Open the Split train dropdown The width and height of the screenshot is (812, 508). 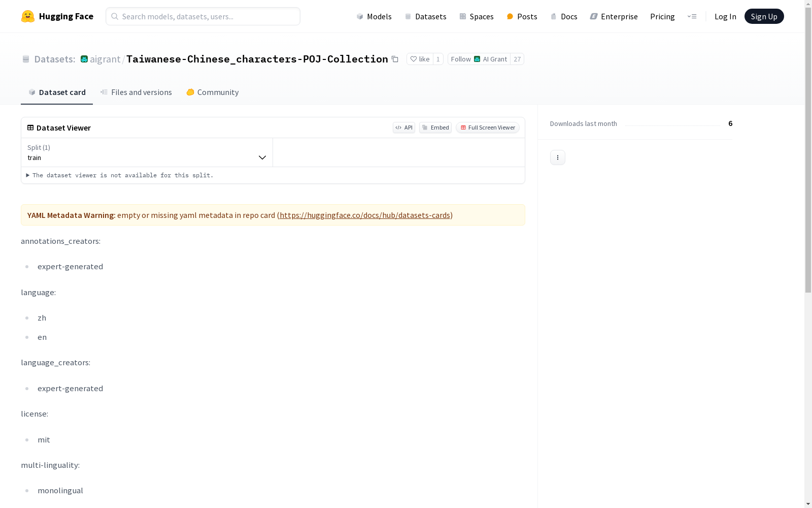[x=147, y=152]
